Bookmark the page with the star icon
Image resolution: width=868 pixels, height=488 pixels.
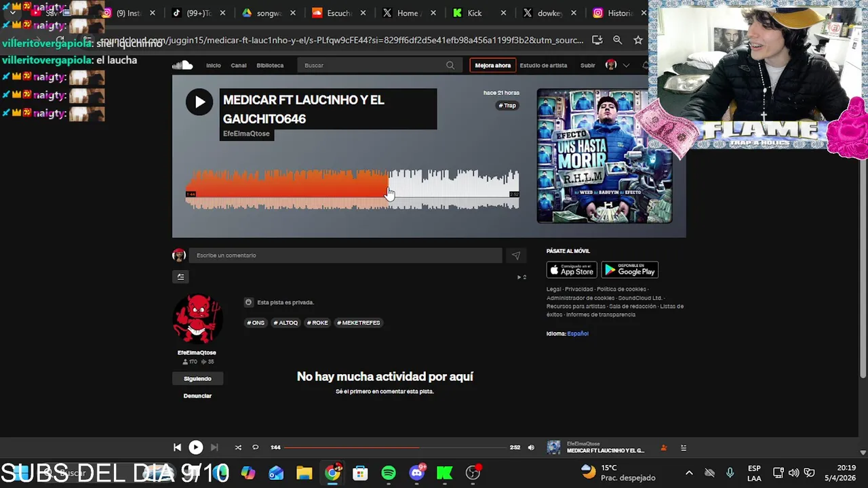click(638, 40)
